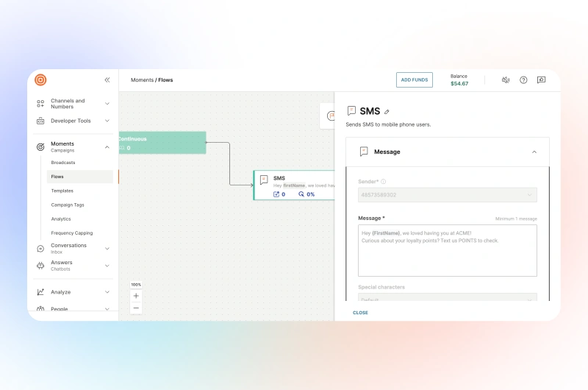Click the Channels and Numbers icon
588x390 pixels.
click(x=40, y=104)
